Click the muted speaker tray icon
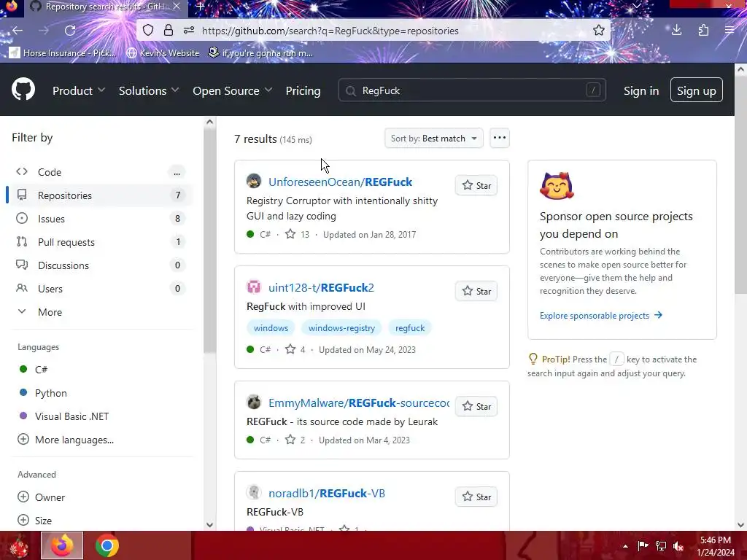Screen dimensions: 747x560 [x=678, y=546]
